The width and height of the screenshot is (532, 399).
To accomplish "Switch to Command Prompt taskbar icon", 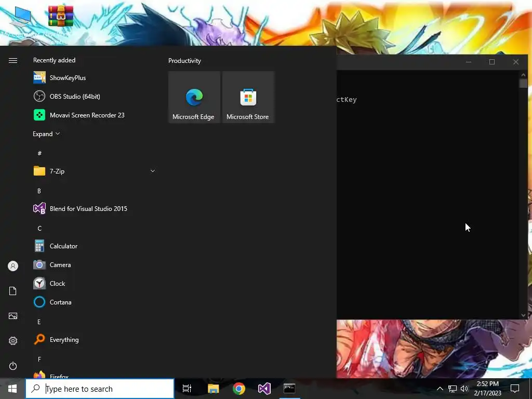I will point(289,389).
